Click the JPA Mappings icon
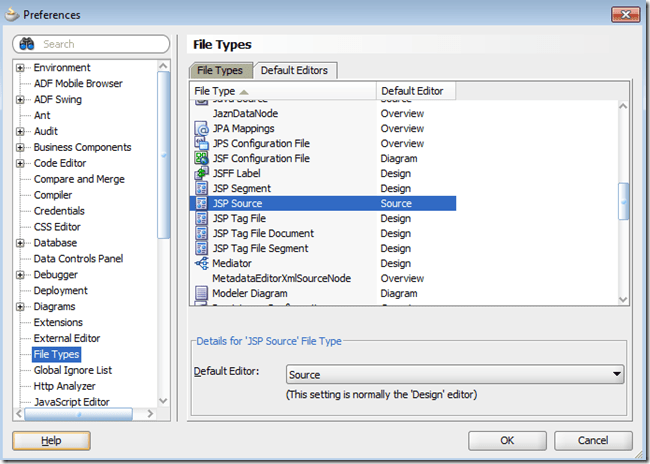The height and width of the screenshot is (464, 650). (x=201, y=128)
